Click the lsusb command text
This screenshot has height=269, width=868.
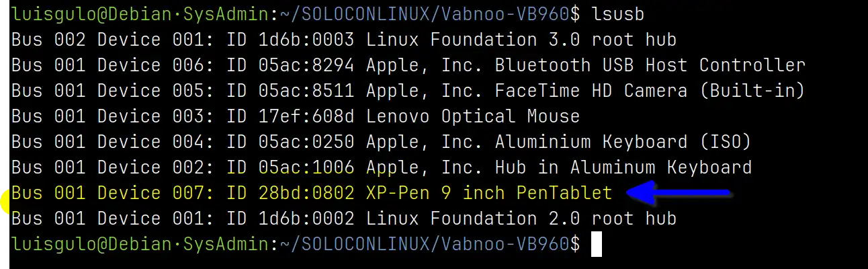tap(618, 15)
